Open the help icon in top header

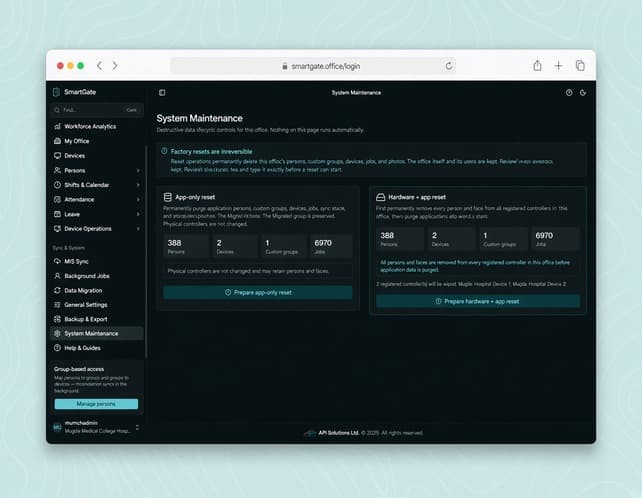pos(569,93)
